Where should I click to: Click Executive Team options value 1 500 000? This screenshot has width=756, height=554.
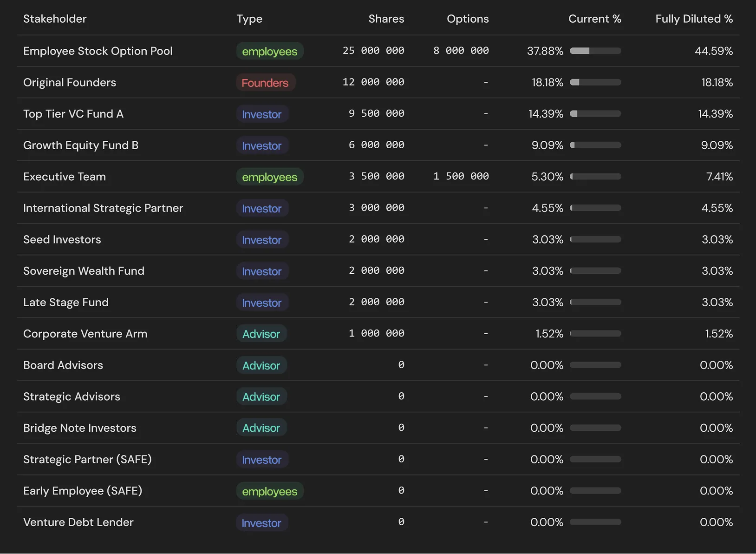(461, 177)
